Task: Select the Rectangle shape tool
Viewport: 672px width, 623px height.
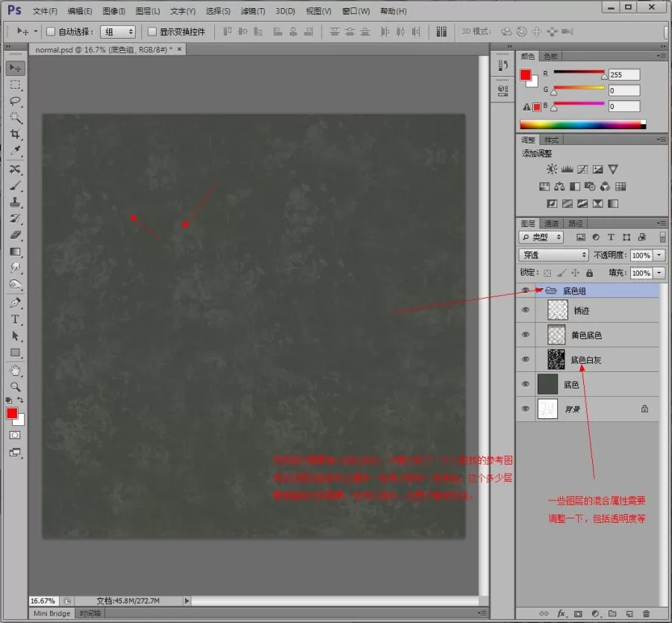Action: (x=16, y=353)
